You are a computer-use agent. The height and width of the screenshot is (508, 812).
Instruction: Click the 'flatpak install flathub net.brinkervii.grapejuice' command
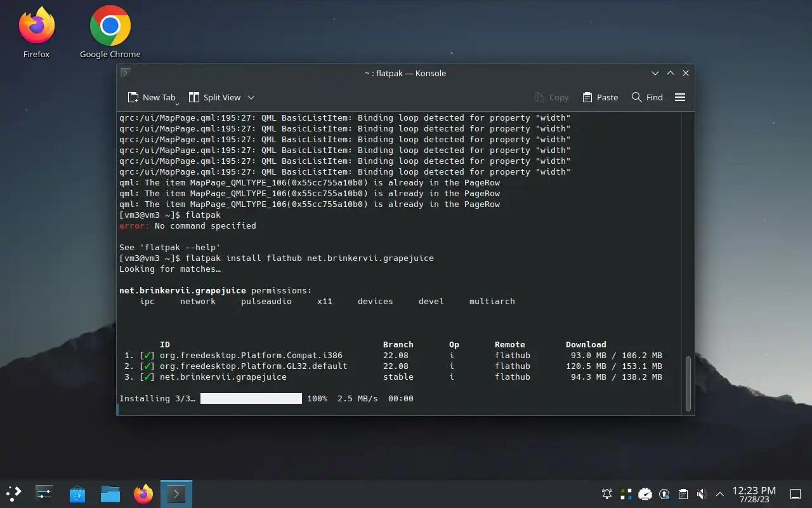point(310,258)
